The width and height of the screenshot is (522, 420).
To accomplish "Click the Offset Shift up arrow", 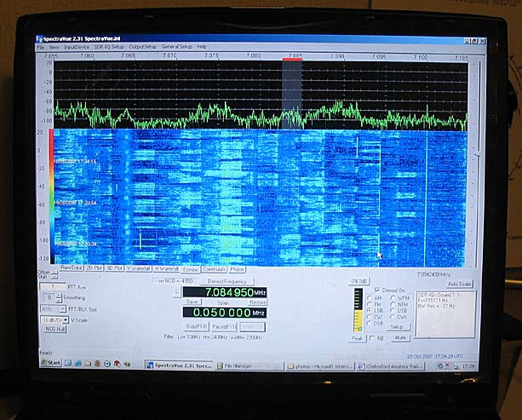I will (x=54, y=273).
